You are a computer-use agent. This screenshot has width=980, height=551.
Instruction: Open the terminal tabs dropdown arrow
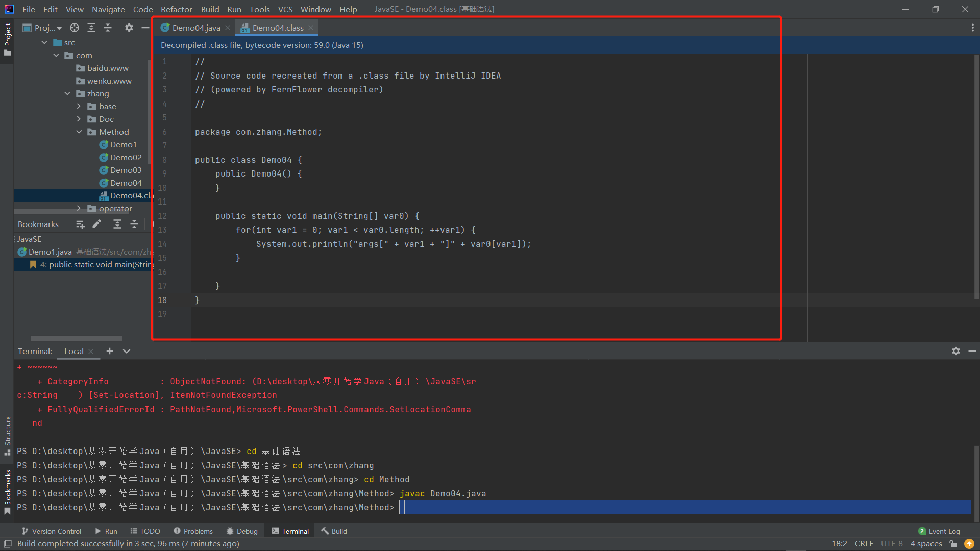click(127, 351)
